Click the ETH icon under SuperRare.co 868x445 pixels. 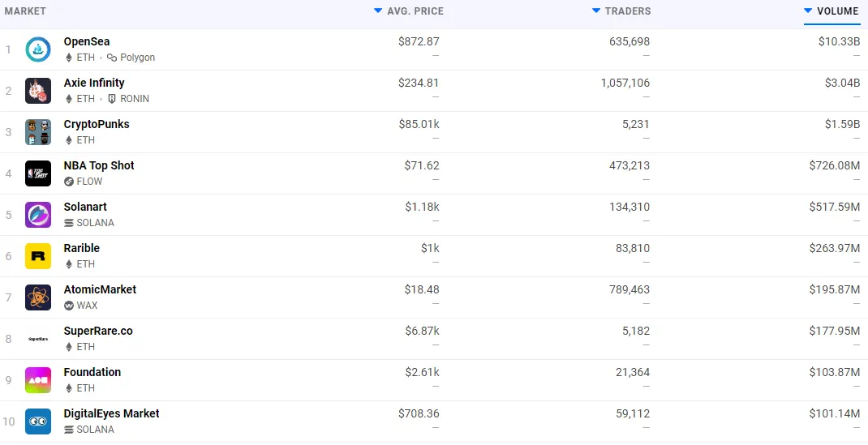69,347
